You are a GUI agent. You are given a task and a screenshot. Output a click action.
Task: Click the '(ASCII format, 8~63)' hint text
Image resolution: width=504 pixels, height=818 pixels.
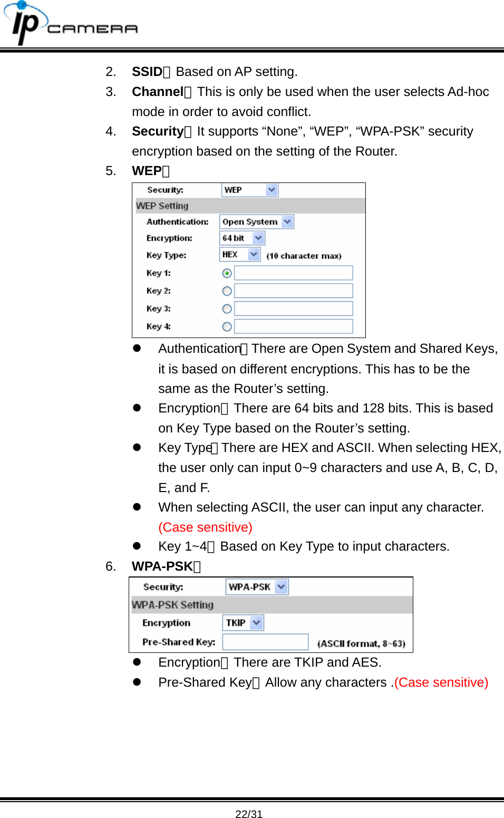click(361, 643)
